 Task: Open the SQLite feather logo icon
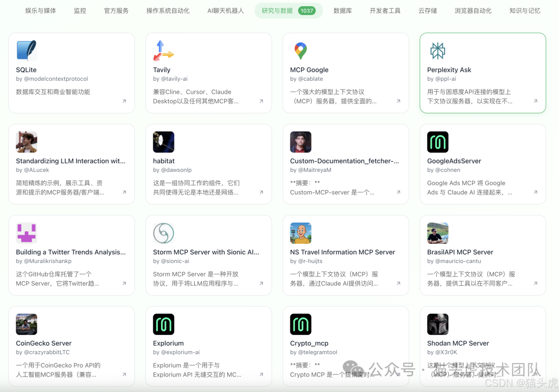tap(26, 51)
